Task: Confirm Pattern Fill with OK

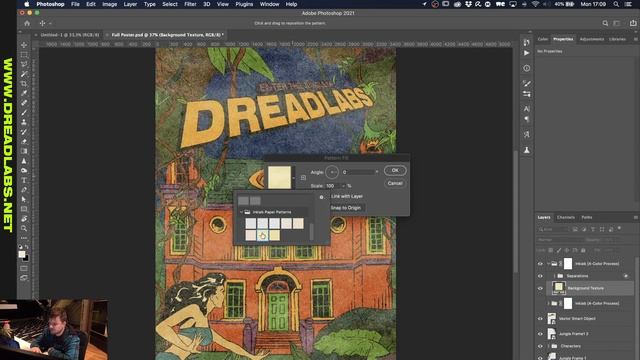Action: point(395,170)
